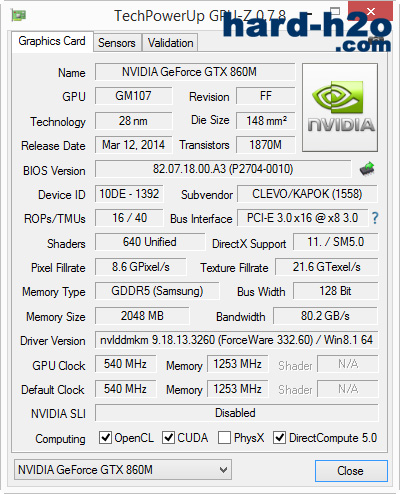This screenshot has width=400, height=494.
Task: Click the Memory Size value 2048 MB
Action: [142, 316]
